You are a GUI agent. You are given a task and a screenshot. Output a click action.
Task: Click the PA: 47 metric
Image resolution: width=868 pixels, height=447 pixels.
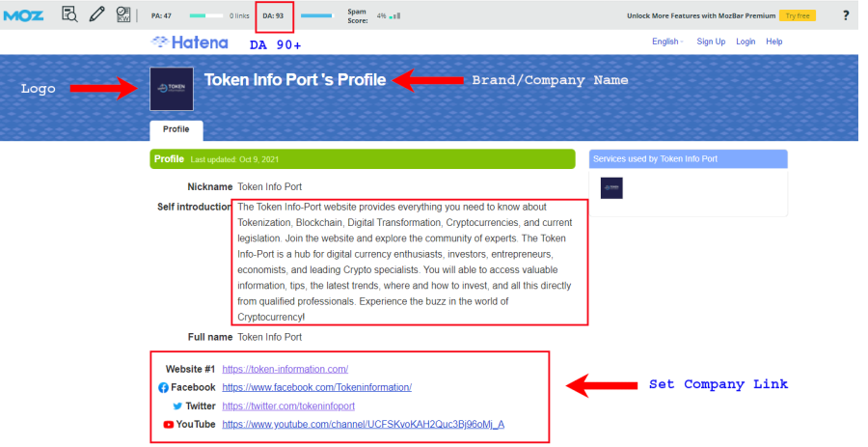click(x=161, y=16)
